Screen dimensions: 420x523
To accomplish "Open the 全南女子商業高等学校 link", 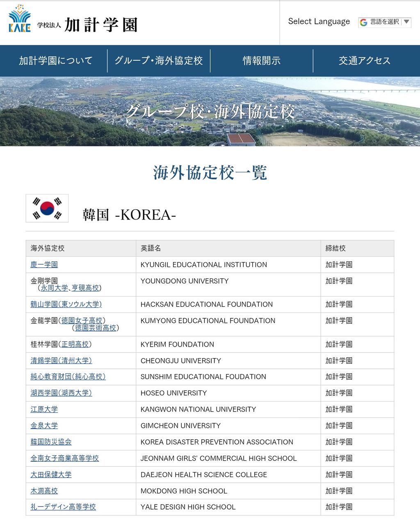I will click(65, 458).
